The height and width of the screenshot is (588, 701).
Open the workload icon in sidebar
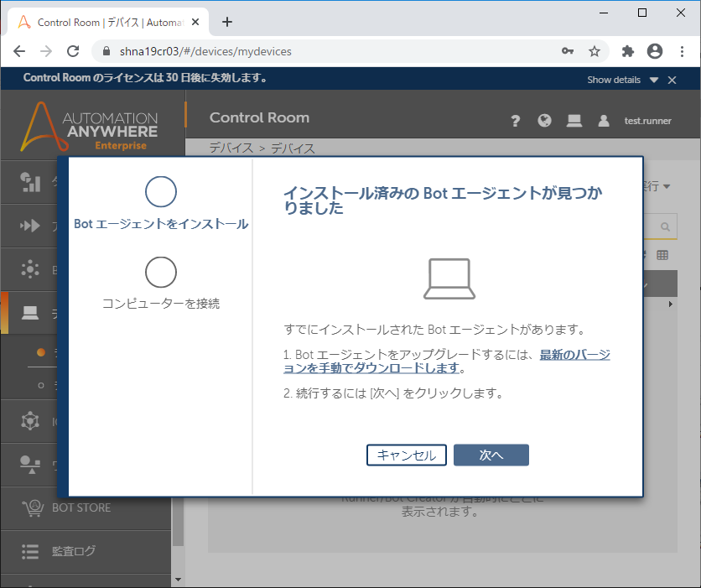[30, 465]
